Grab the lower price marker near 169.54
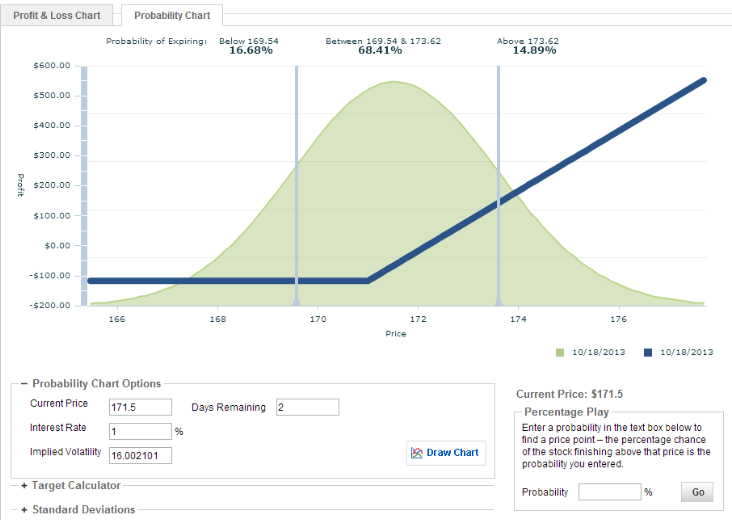 pyautogui.click(x=296, y=299)
